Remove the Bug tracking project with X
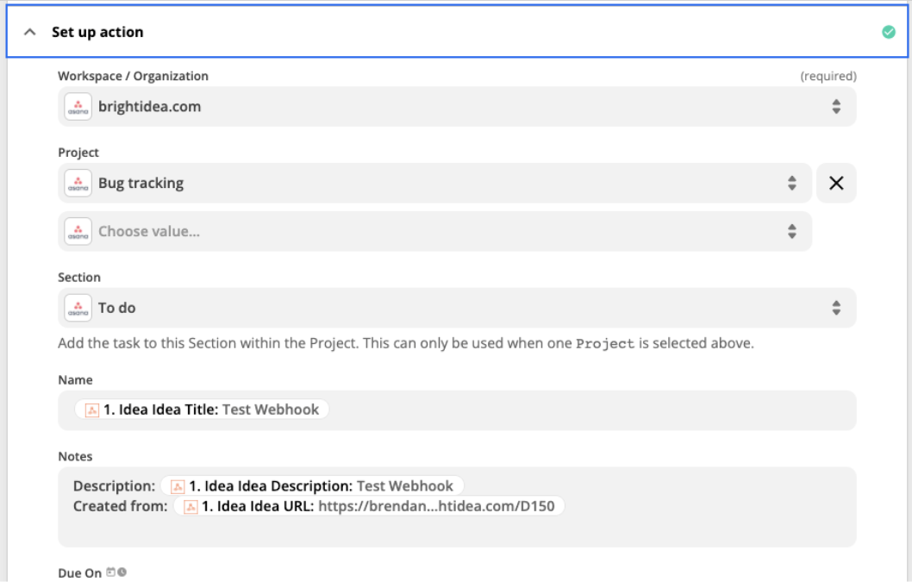The height and width of the screenshot is (588, 912). click(836, 183)
